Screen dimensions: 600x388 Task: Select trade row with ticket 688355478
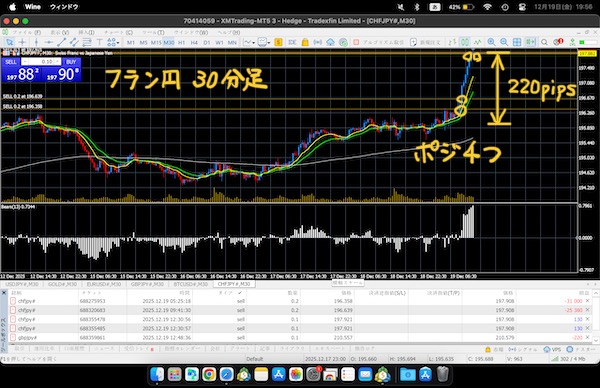click(x=300, y=319)
